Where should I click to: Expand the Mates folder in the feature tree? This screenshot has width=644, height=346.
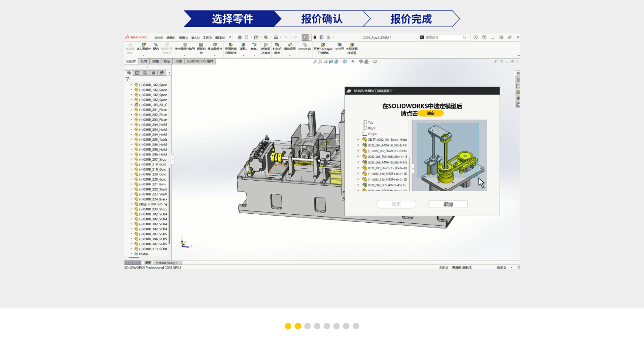(132, 254)
